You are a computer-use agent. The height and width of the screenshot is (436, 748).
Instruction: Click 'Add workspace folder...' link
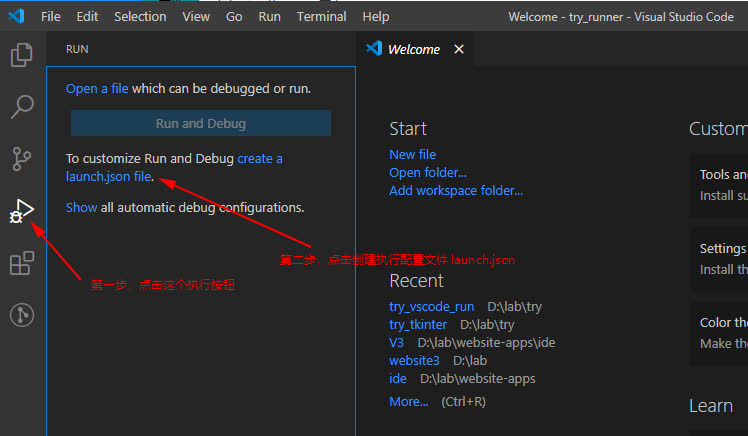coord(456,191)
